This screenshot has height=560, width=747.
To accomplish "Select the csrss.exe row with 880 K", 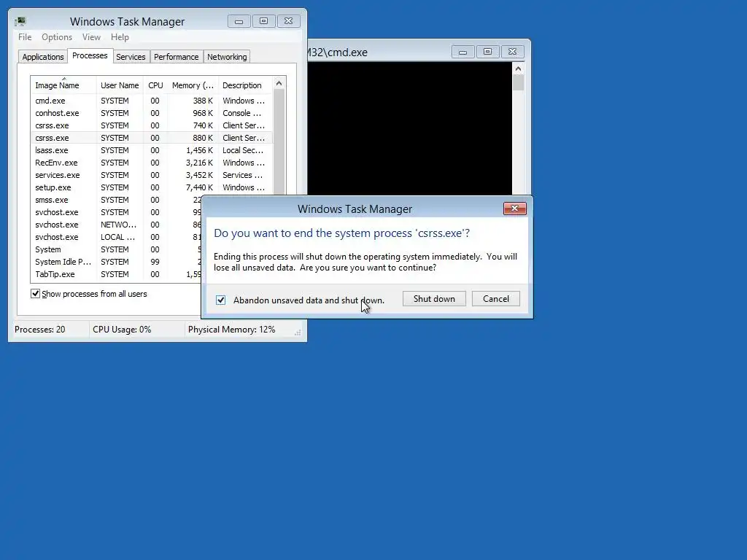I will 152,138.
